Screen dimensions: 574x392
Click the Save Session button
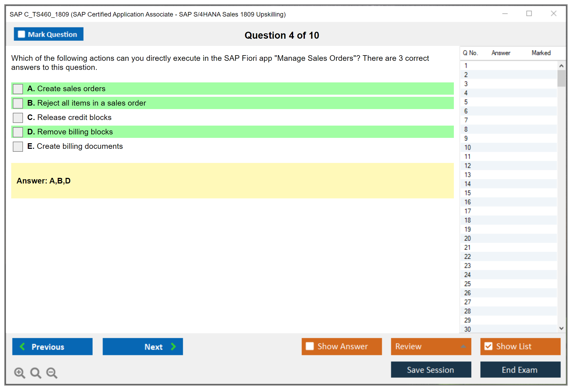(x=431, y=370)
